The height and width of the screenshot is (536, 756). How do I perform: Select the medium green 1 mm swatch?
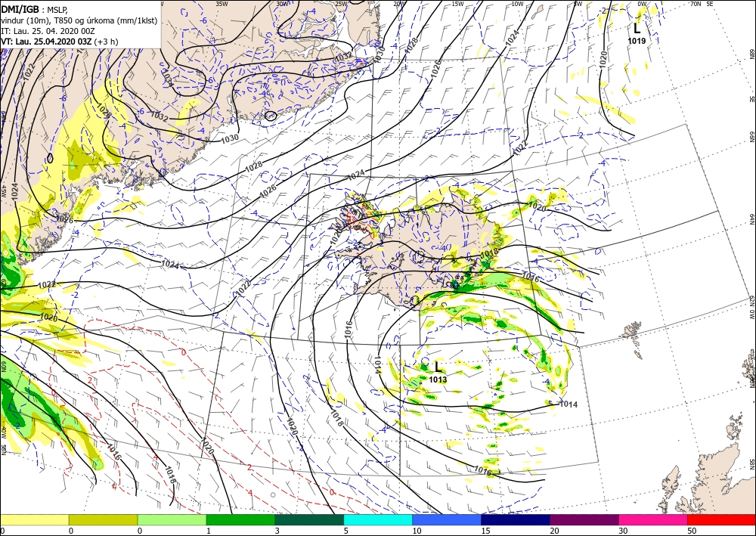pos(240,519)
